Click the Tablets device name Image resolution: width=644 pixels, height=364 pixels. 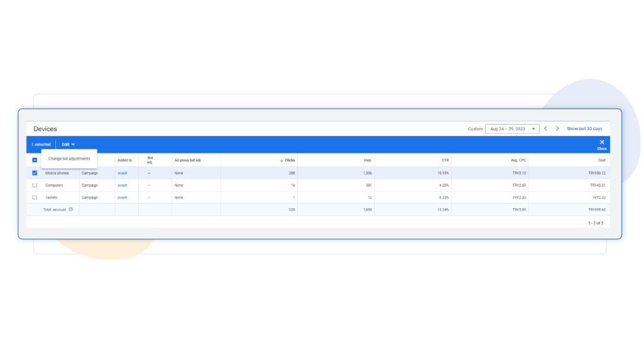point(52,197)
